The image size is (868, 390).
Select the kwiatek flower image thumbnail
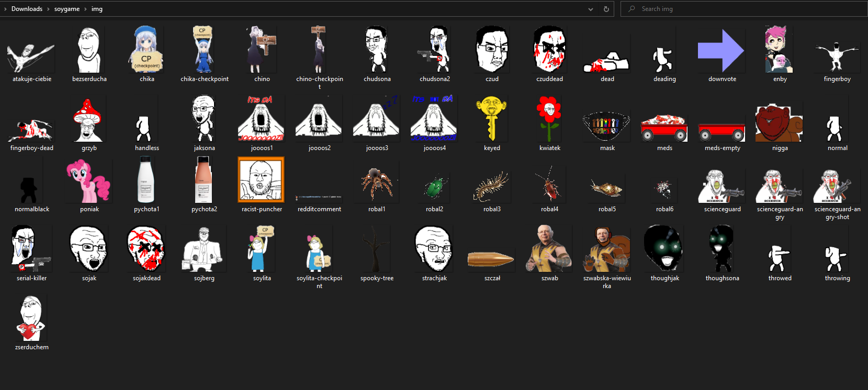click(549, 119)
